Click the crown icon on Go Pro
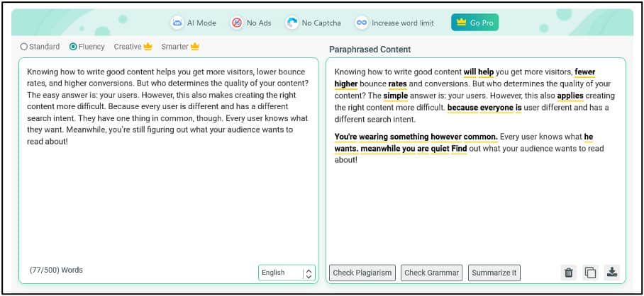 (x=461, y=23)
